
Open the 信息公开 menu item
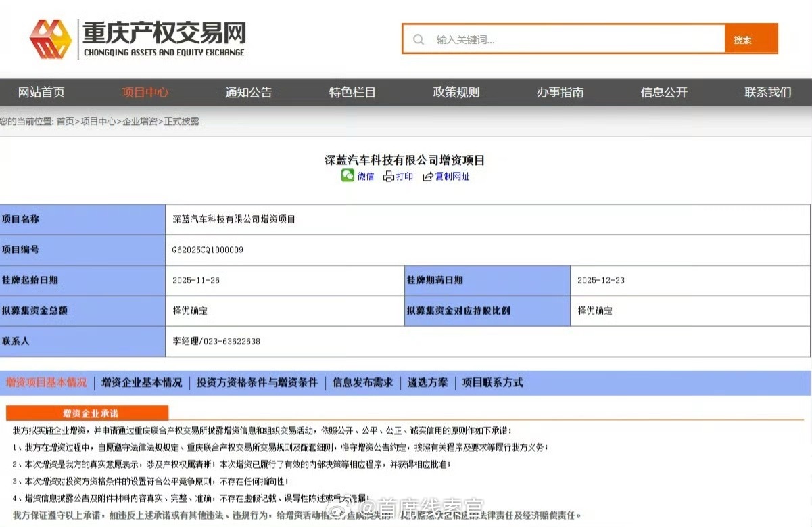[663, 93]
